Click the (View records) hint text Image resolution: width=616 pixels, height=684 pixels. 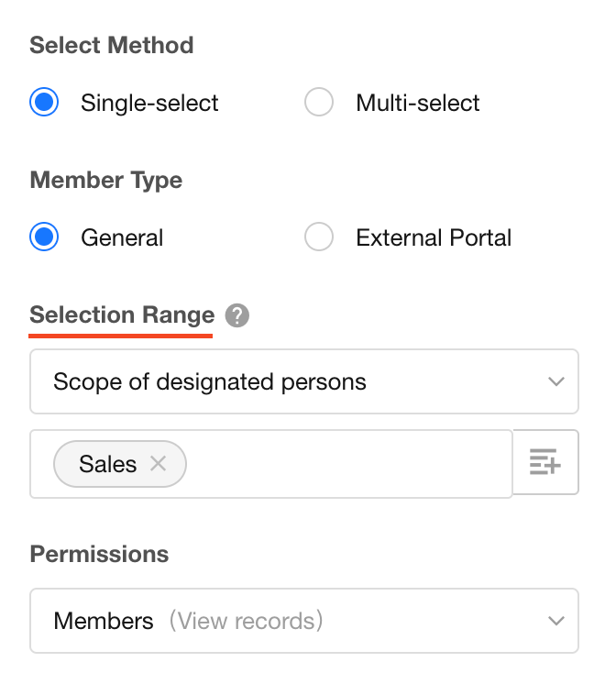(x=246, y=621)
